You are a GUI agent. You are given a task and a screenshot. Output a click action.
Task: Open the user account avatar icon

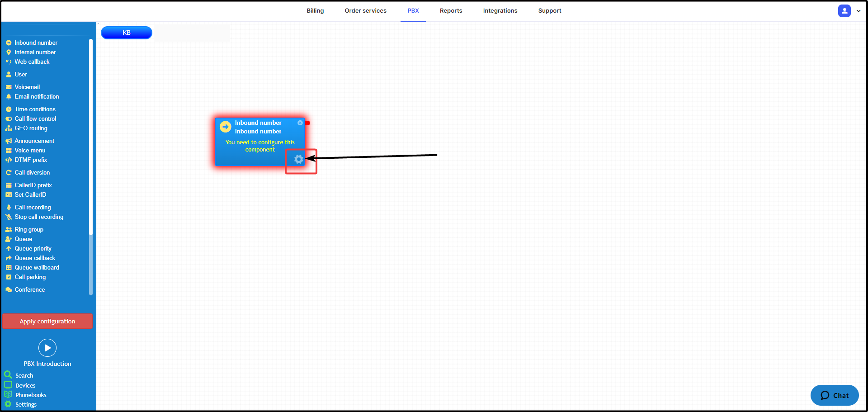[x=844, y=11]
